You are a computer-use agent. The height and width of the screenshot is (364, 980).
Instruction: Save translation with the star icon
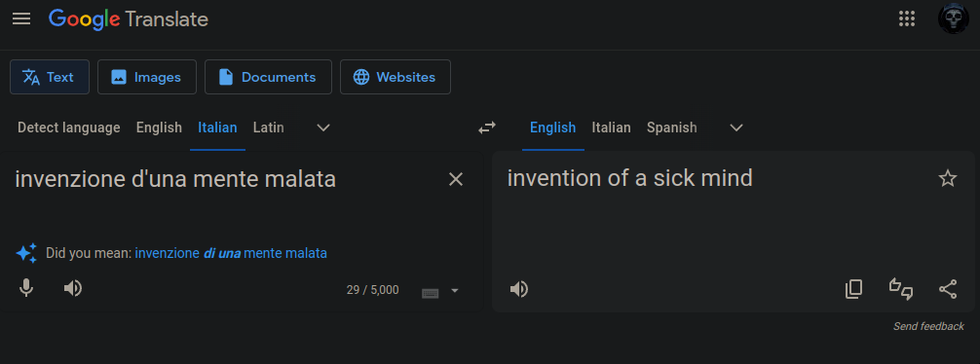(948, 178)
